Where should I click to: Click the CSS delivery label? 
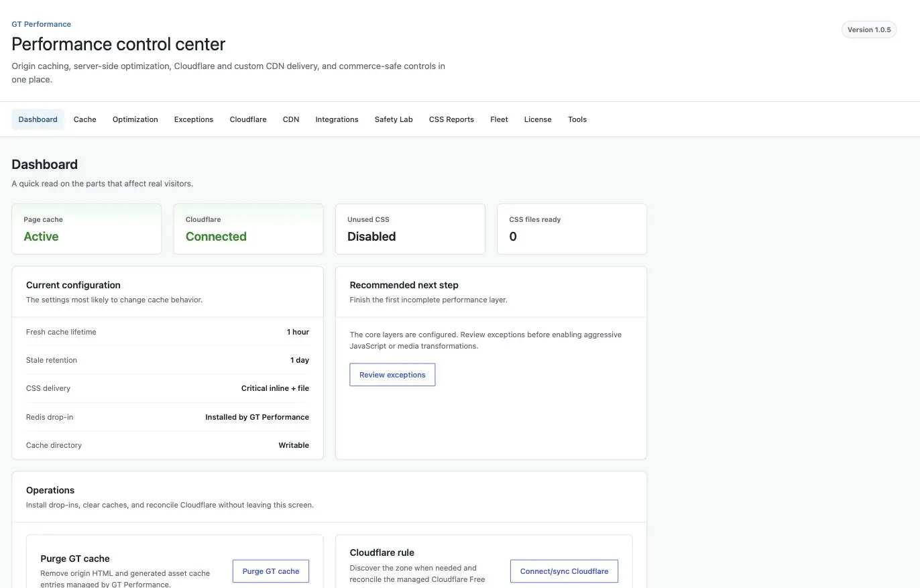click(48, 388)
